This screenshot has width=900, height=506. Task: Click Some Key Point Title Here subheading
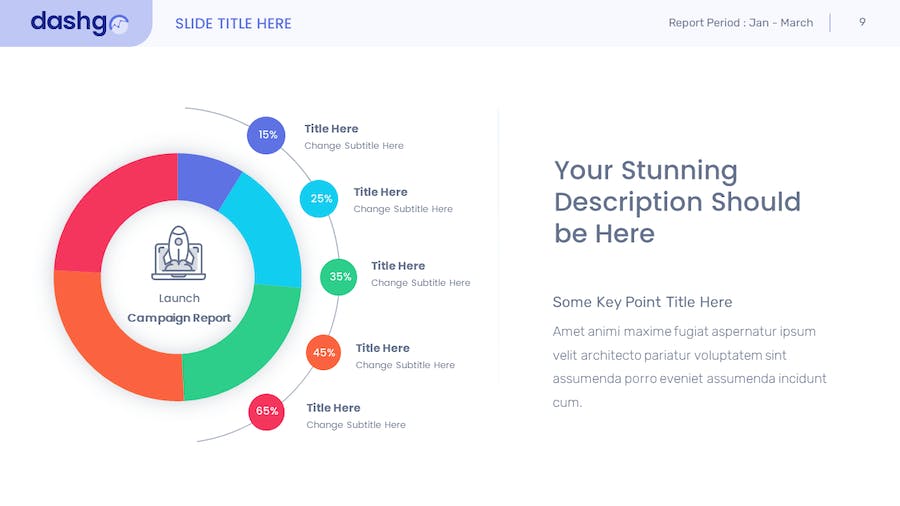coord(642,302)
